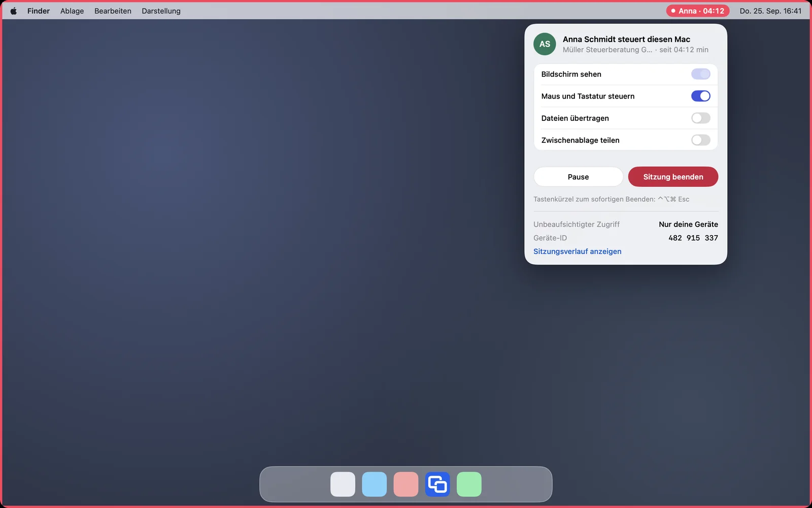Click the Tastenkürzel zum sofortigen Beenden hint
Screen dimensions: 812x508
(612, 199)
